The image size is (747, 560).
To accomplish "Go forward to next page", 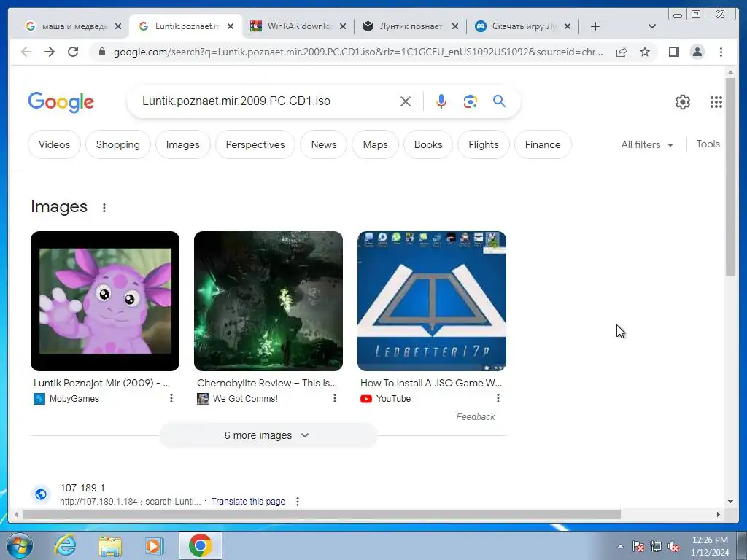I will [x=50, y=52].
